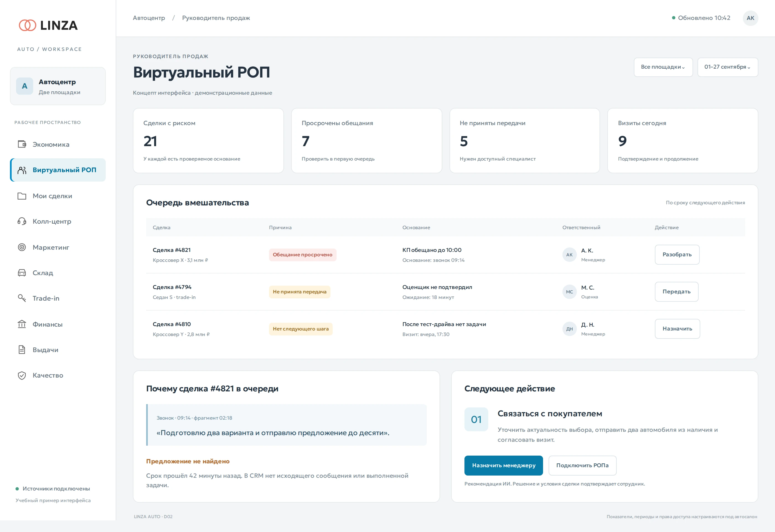Image resolution: width=775 pixels, height=532 pixels.
Task: Click the Назначить менеджеру button
Action: coord(503,465)
